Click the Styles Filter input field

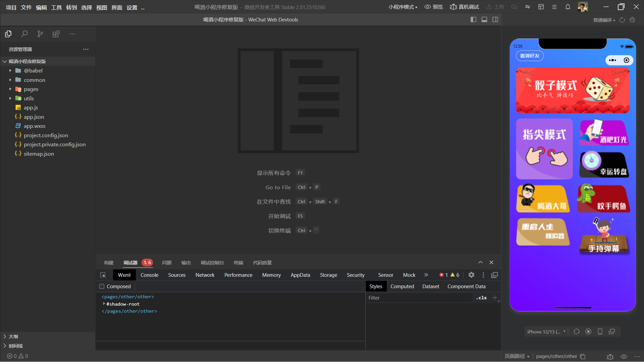[x=419, y=298]
